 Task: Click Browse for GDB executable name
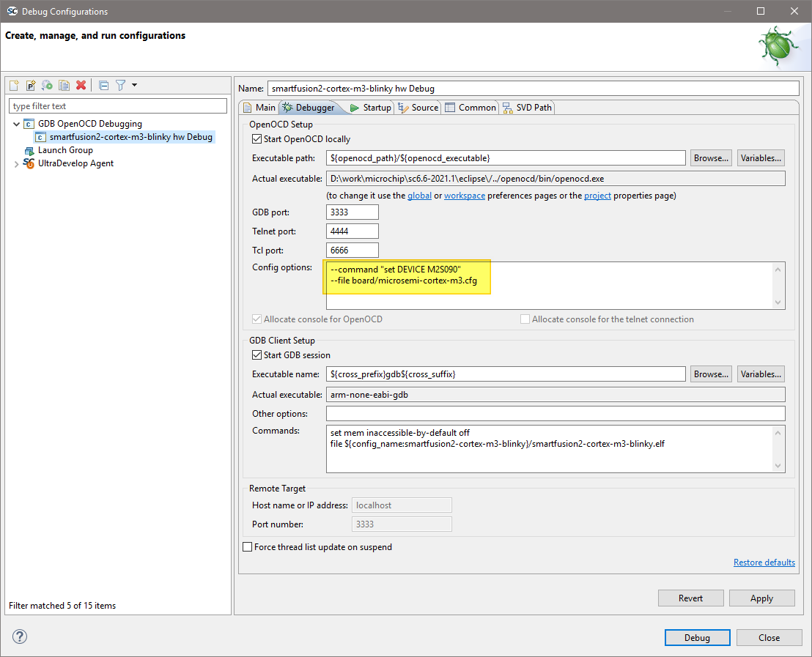[x=711, y=374]
